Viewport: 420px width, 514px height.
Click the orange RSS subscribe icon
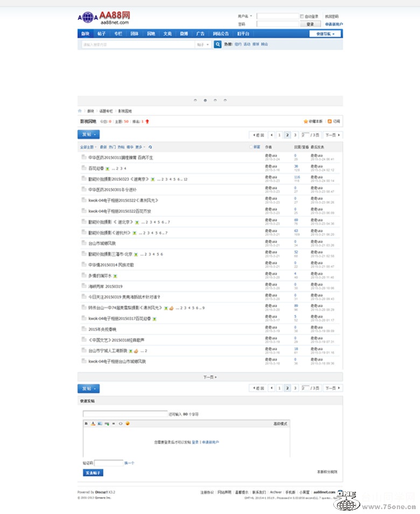(330, 121)
